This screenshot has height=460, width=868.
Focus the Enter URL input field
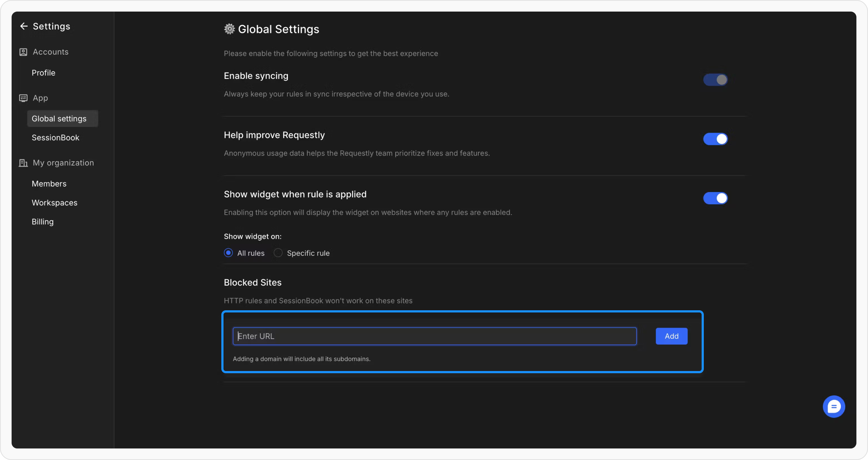tap(434, 336)
